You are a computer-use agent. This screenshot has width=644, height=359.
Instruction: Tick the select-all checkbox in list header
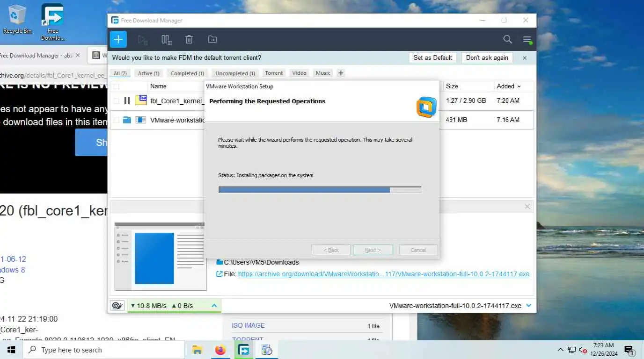coord(116,86)
